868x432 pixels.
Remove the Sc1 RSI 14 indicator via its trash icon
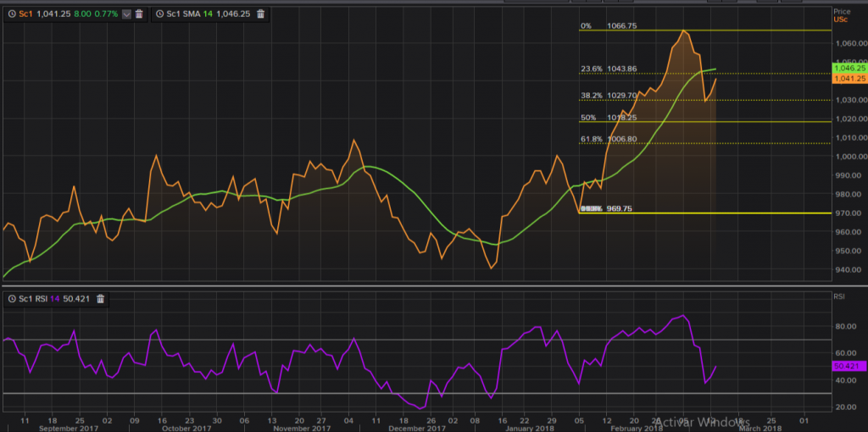click(100, 299)
